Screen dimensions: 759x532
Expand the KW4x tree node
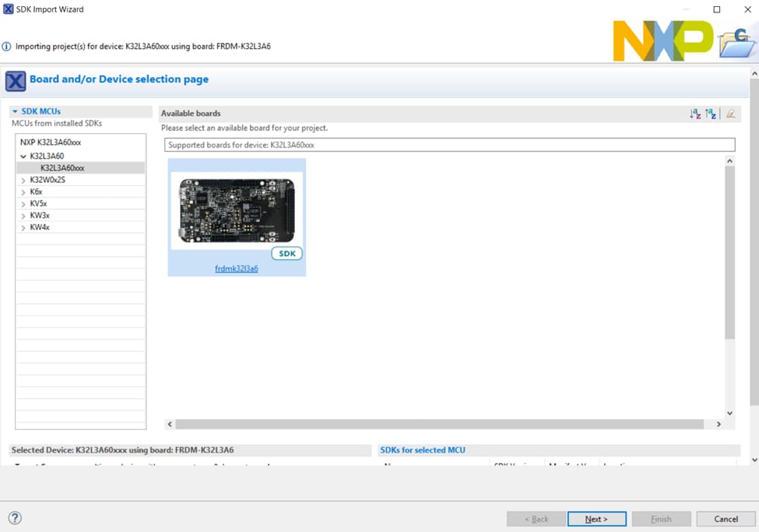tap(23, 228)
